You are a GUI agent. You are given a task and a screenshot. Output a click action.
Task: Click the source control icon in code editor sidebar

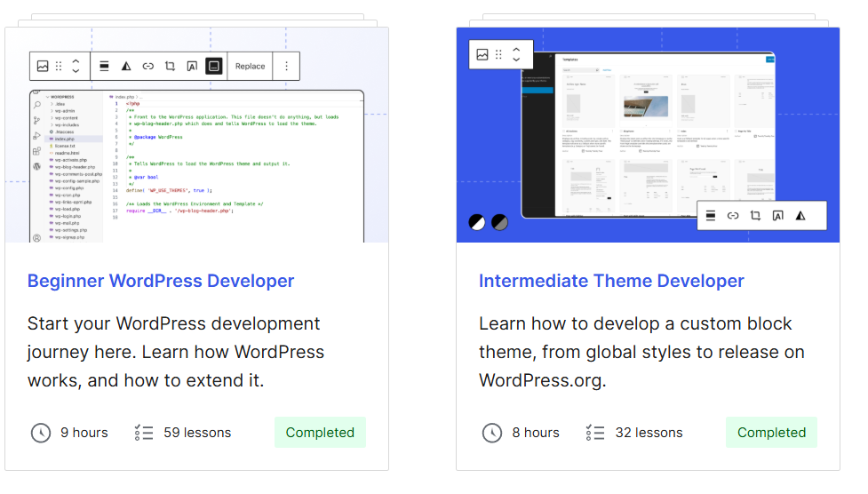[x=37, y=120]
